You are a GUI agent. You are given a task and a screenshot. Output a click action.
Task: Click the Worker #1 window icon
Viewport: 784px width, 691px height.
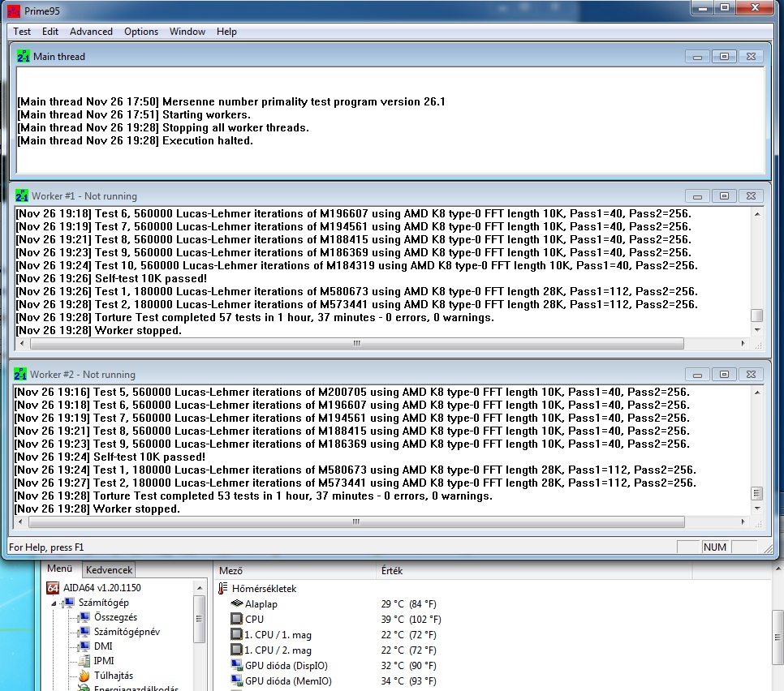coord(21,195)
